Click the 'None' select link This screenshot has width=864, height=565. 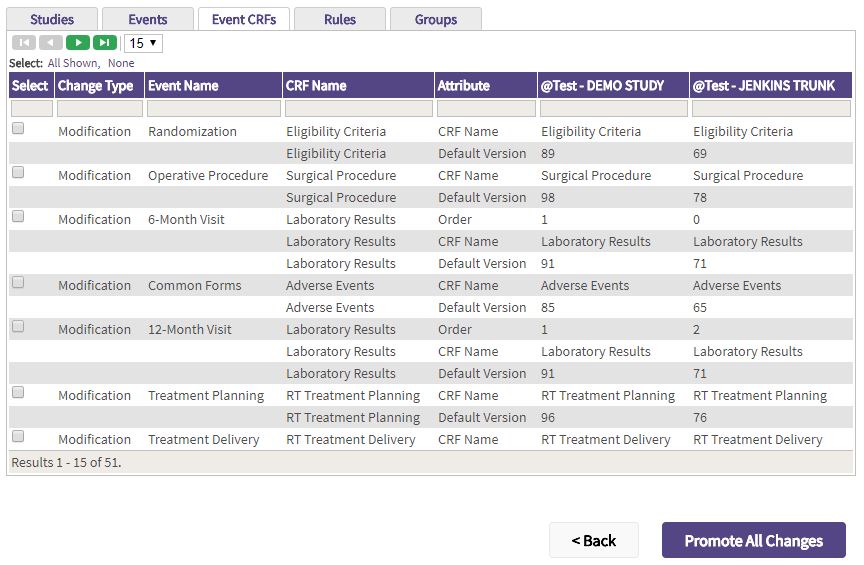121,63
